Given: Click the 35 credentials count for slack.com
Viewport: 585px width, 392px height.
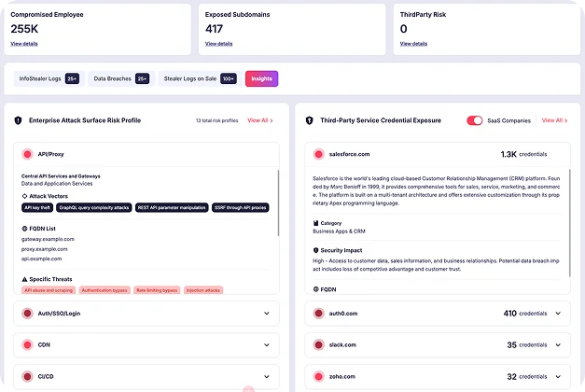Looking at the screenshot, I should [527, 344].
